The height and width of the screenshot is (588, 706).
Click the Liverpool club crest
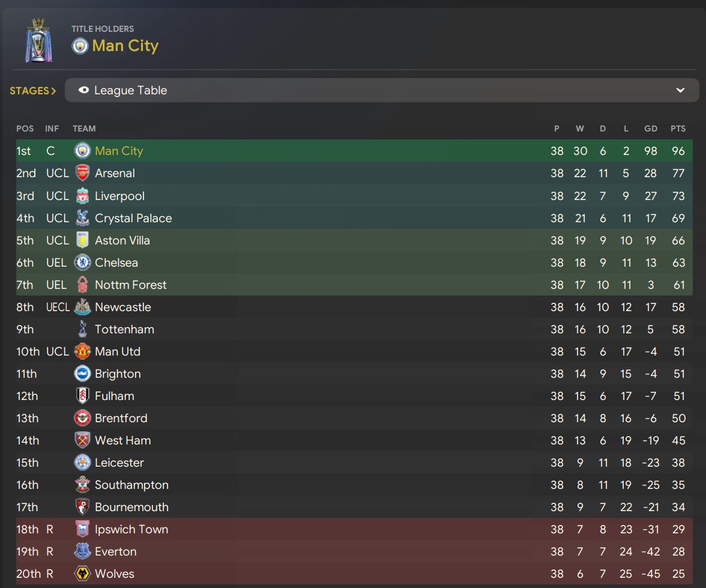pyautogui.click(x=82, y=196)
